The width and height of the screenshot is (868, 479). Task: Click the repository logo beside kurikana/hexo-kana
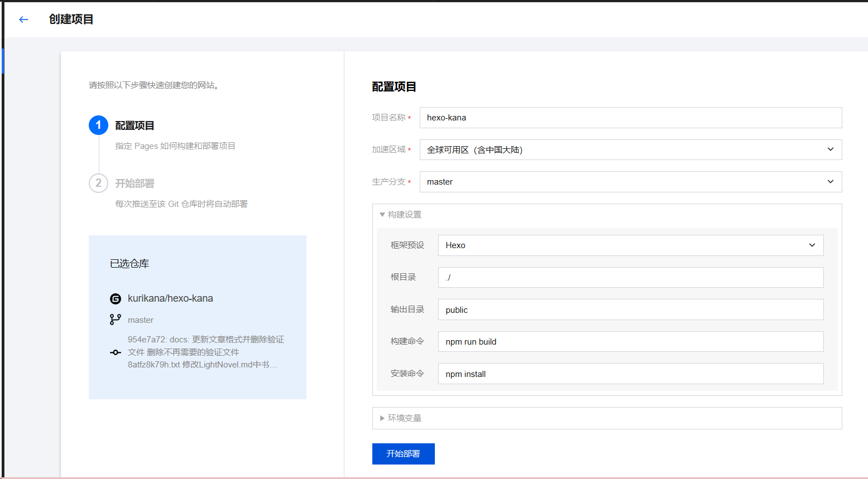[x=116, y=299]
